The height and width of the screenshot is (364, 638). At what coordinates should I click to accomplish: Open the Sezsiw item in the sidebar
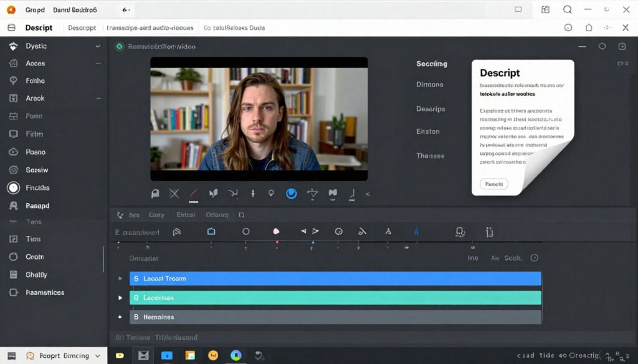coord(37,170)
